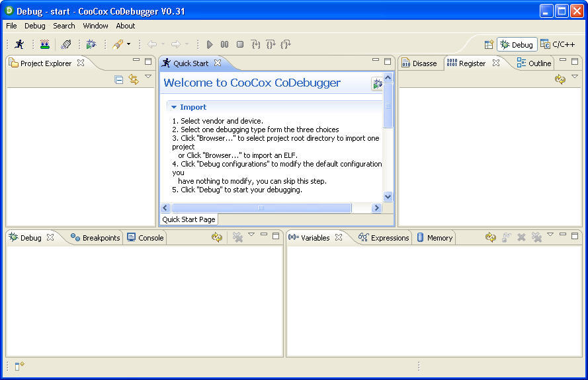Open the Window menu
The width and height of the screenshot is (588, 380).
coord(95,26)
